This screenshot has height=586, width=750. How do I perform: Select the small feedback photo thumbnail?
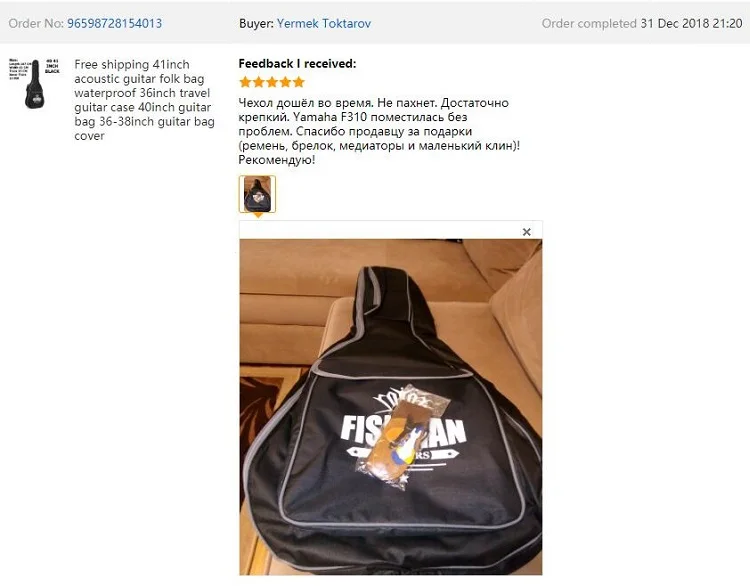point(257,194)
